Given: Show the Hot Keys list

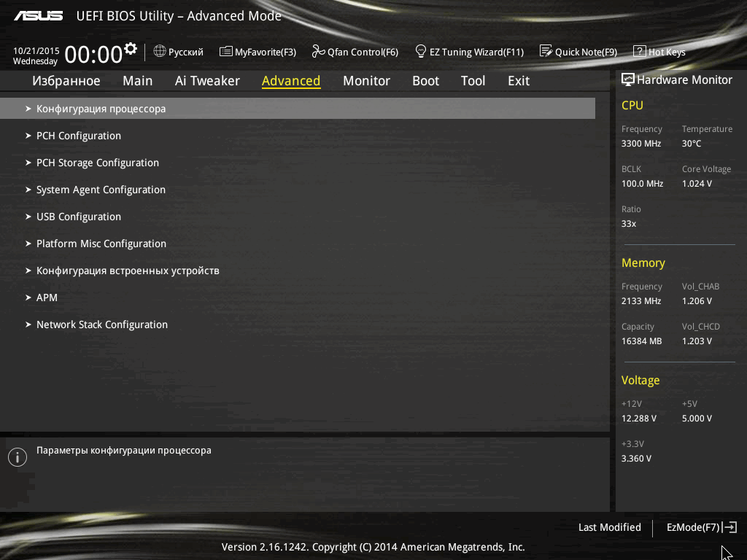Looking at the screenshot, I should [x=659, y=52].
